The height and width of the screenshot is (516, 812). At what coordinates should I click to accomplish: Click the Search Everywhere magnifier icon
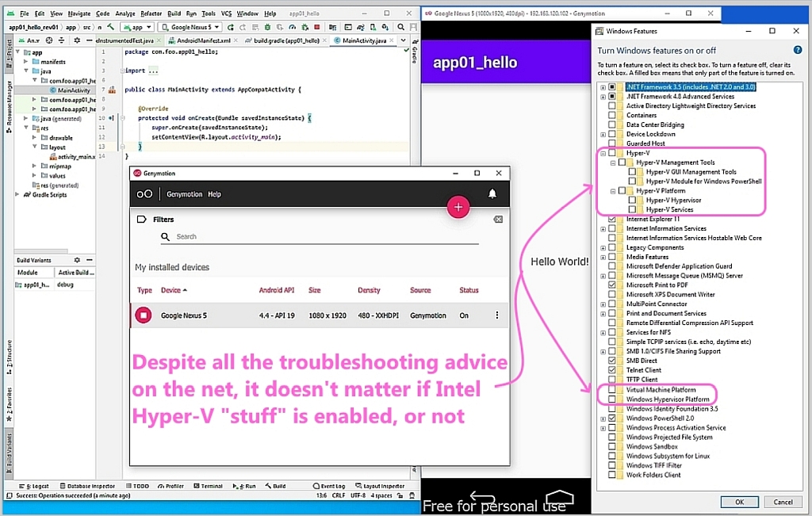[x=400, y=27]
